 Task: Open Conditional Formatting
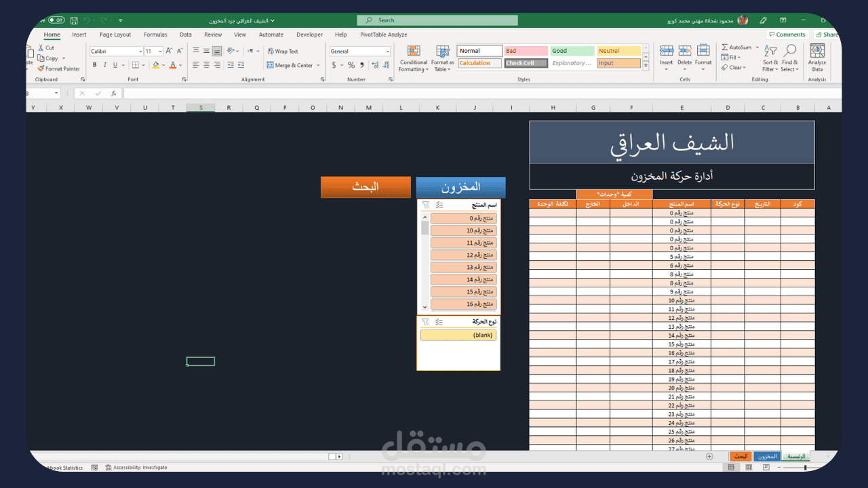(413, 59)
